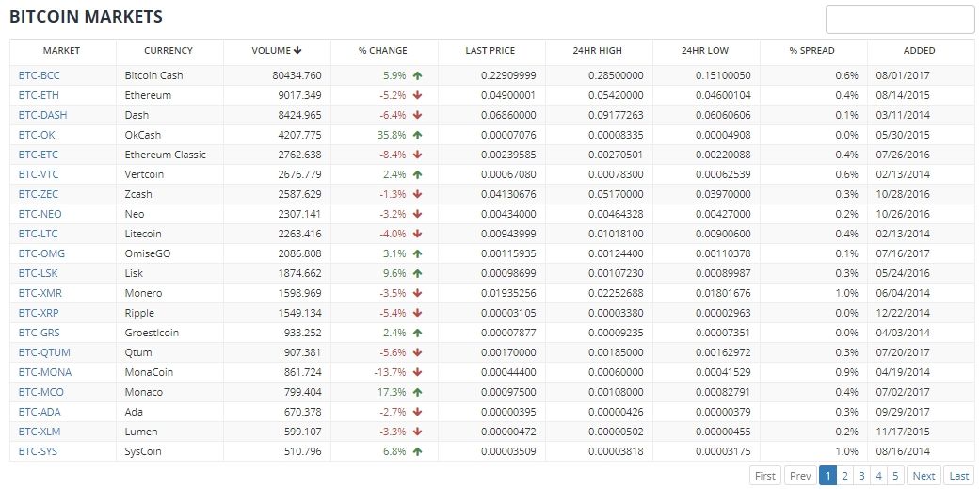Click the green up arrow in Monaco row
This screenshot has height=489, width=980.
click(417, 393)
